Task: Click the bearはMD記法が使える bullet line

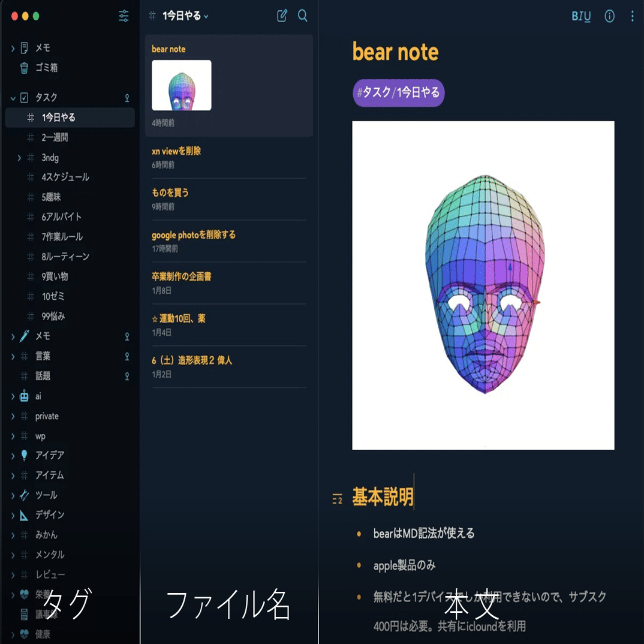Action: 424,534
